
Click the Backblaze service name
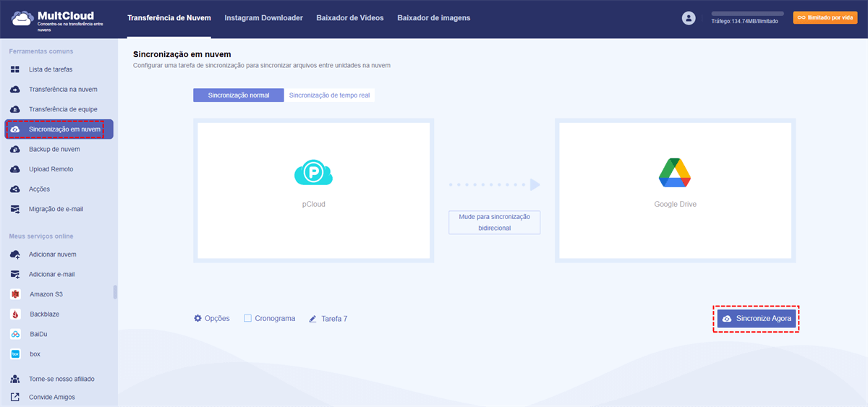pos(45,314)
